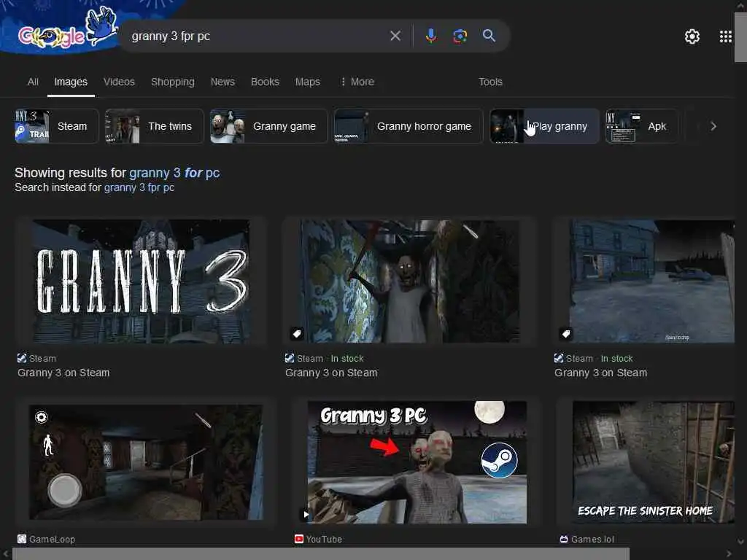The image size is (747, 560).
Task: Switch to the All results tab
Action: (x=33, y=82)
